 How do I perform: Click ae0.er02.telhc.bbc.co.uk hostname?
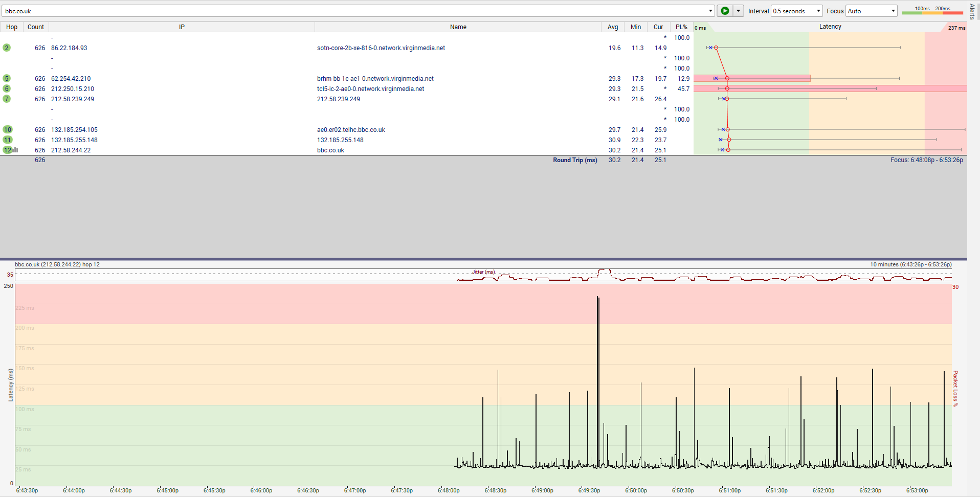point(351,130)
